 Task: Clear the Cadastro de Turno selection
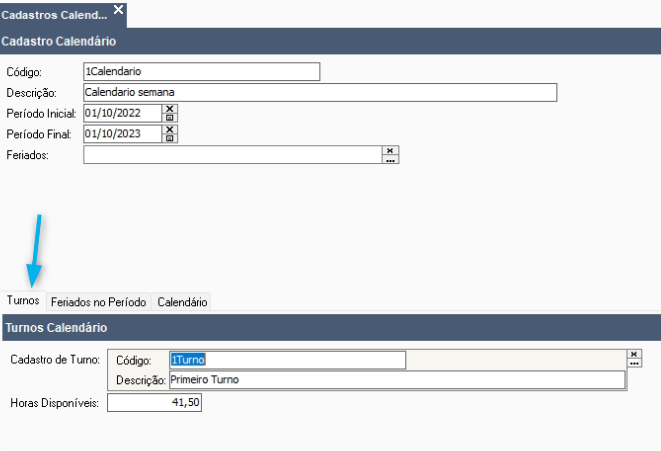[x=634, y=354]
